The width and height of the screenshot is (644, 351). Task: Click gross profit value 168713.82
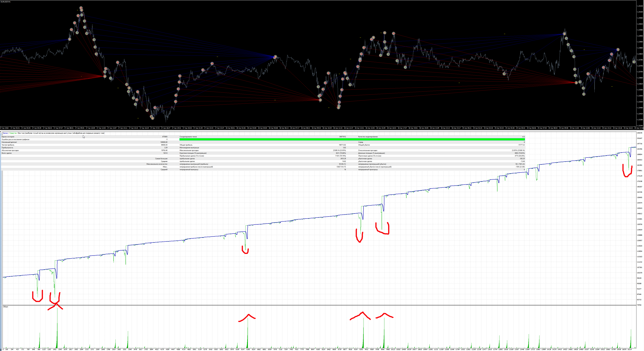342,145
